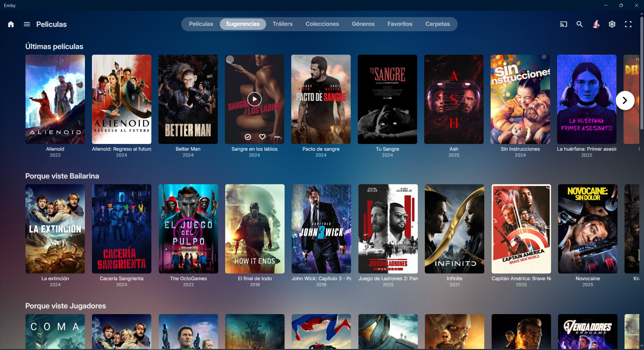The image size is (644, 350).
Task: Click the Pacto de sangre title text
Action: 321,149
